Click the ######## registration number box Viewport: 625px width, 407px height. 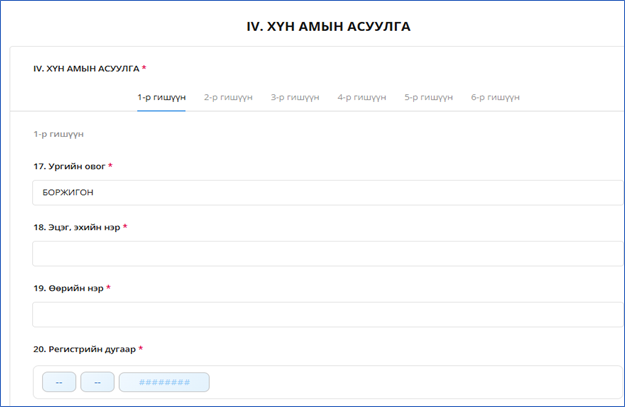pos(164,382)
